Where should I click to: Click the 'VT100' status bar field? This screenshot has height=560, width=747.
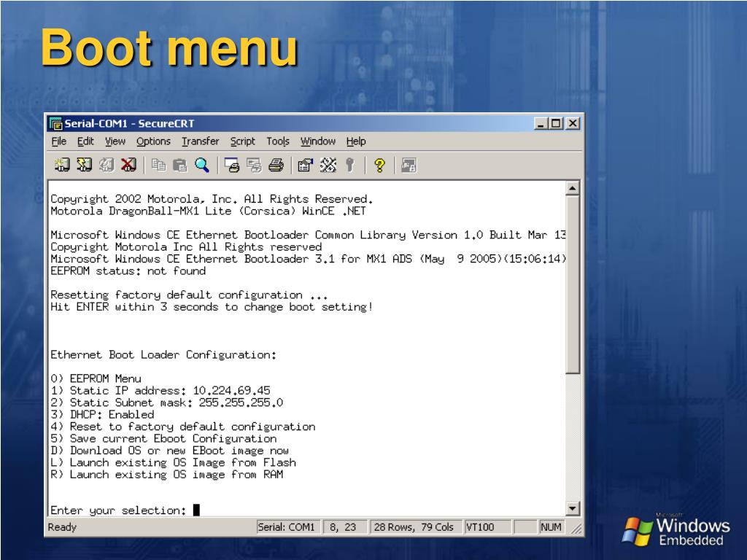(x=487, y=527)
